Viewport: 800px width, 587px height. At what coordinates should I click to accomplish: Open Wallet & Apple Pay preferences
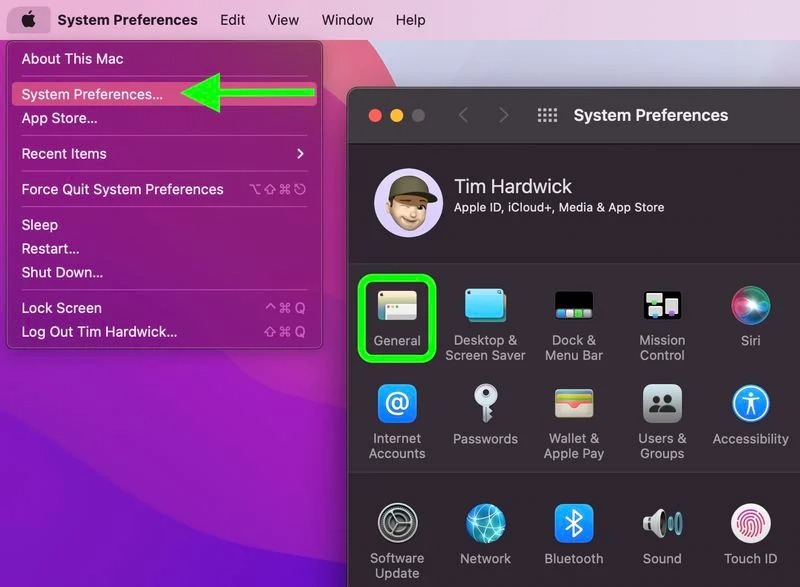pos(573,422)
